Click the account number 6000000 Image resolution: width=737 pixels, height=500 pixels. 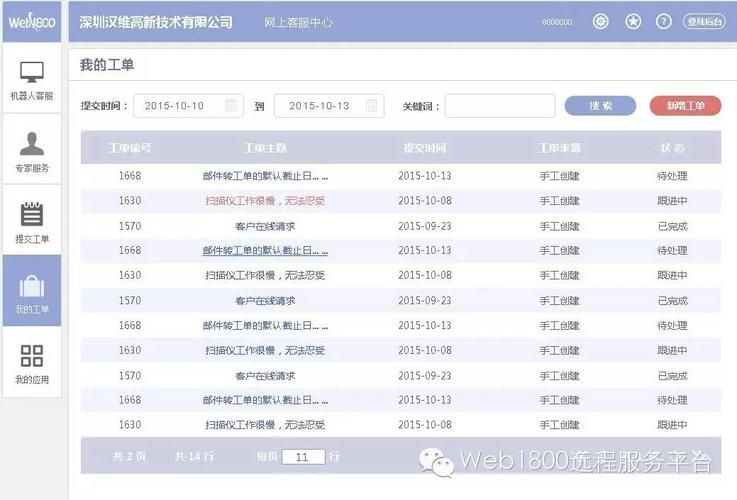[x=557, y=22]
